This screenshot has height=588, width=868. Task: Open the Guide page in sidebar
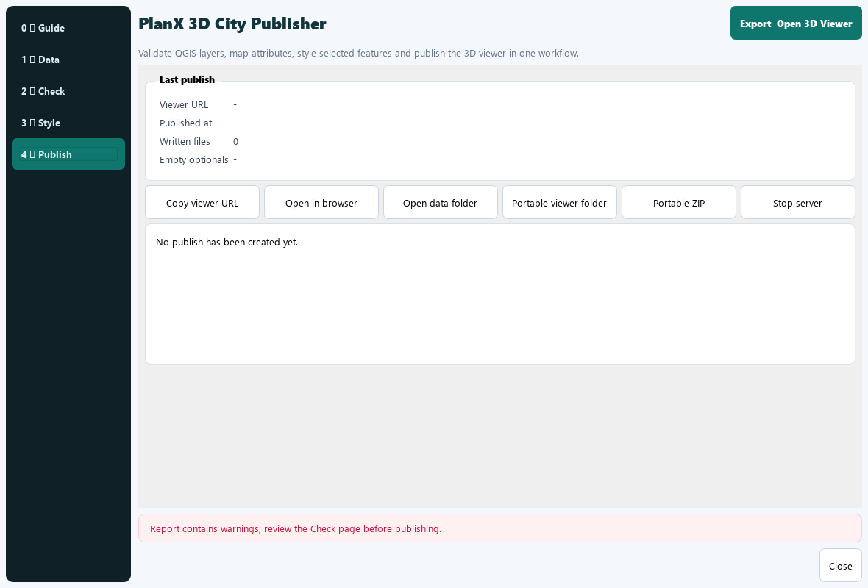(x=68, y=28)
